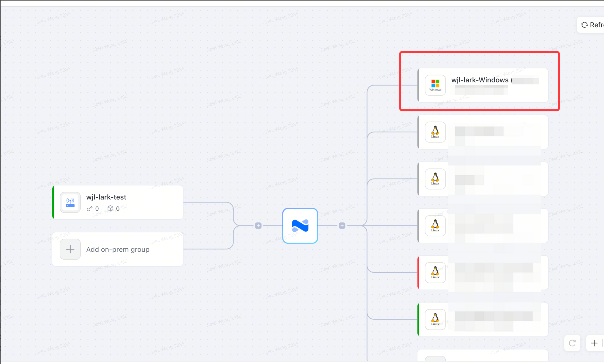Click the circular reset arrow in zoom controls
Viewport: 604px width, 364px height.
click(572, 343)
